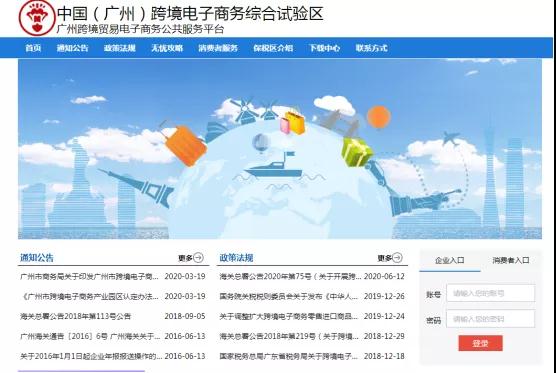Click the red 登录 button
This screenshot has width=556, height=373.
point(480,343)
